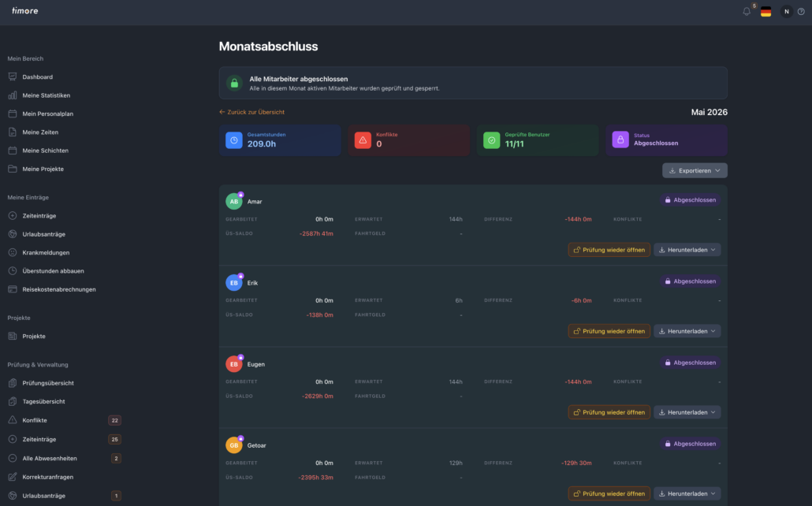Screen dimensions: 812x506
Task: Click the Gesamtstunden 209.0h card
Action: pyautogui.click(x=280, y=140)
